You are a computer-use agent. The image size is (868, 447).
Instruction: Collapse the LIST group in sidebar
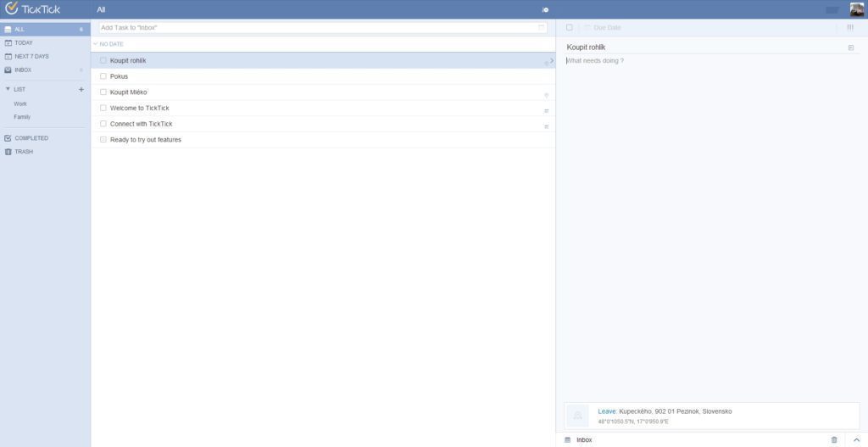click(8, 89)
